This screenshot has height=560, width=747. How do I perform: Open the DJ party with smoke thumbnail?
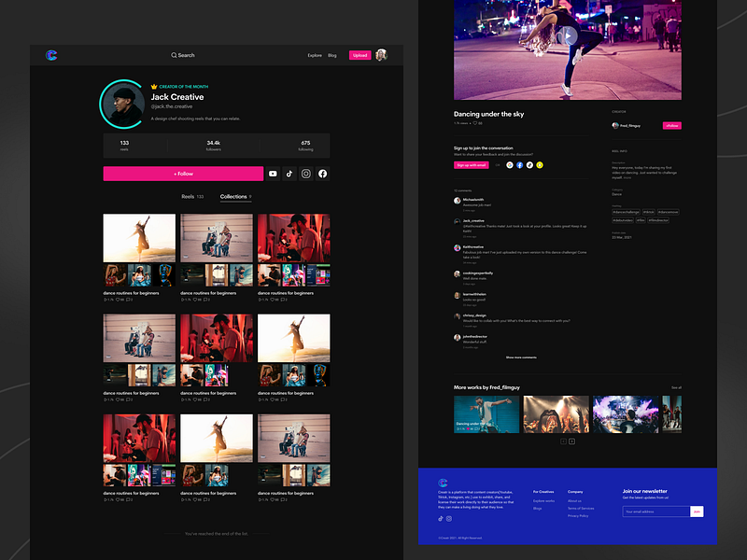626,414
